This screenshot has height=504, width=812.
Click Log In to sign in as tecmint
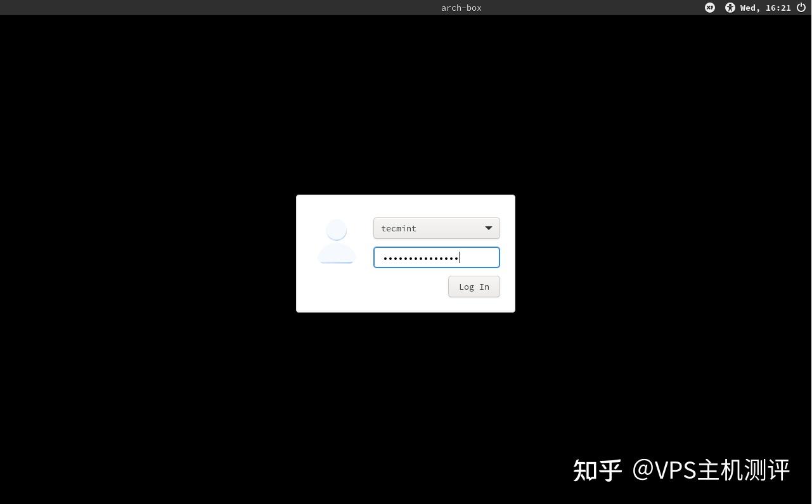click(474, 286)
